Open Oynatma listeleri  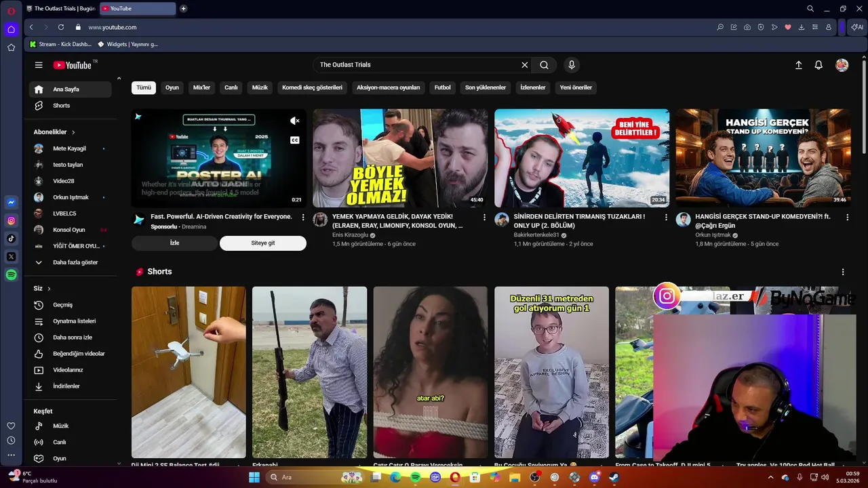pos(70,321)
